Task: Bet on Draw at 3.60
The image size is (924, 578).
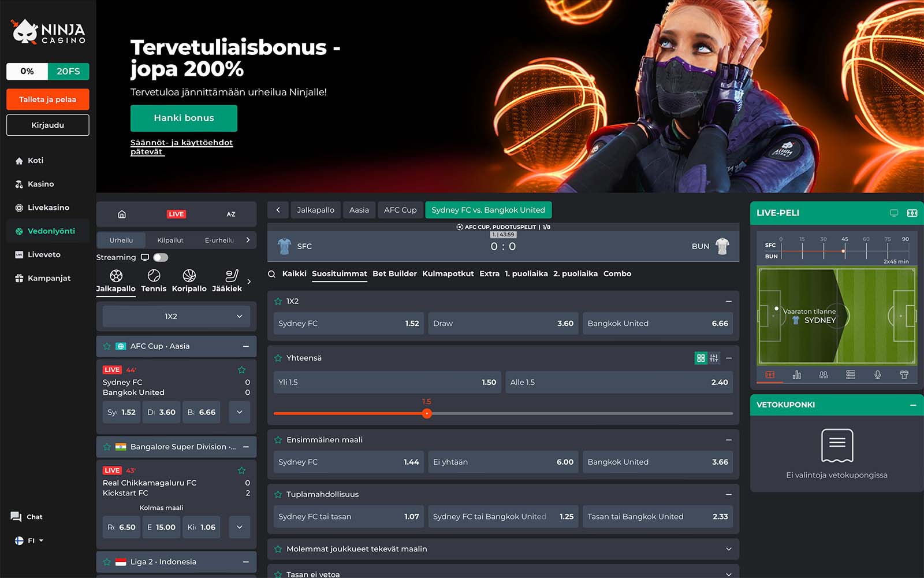Action: point(503,324)
